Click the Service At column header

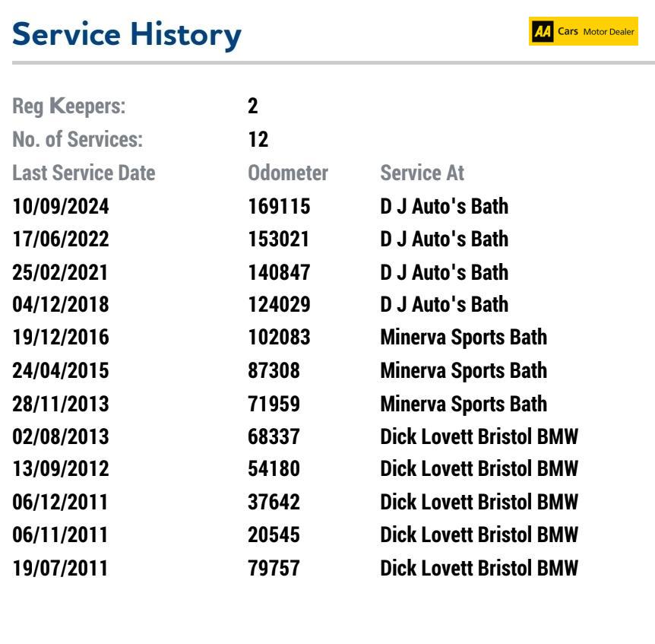point(422,173)
